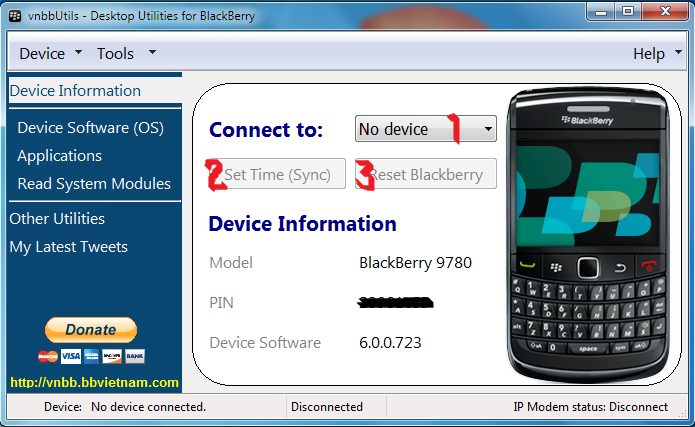Click the Visa card icon
The image size is (695, 427).
[70, 356]
